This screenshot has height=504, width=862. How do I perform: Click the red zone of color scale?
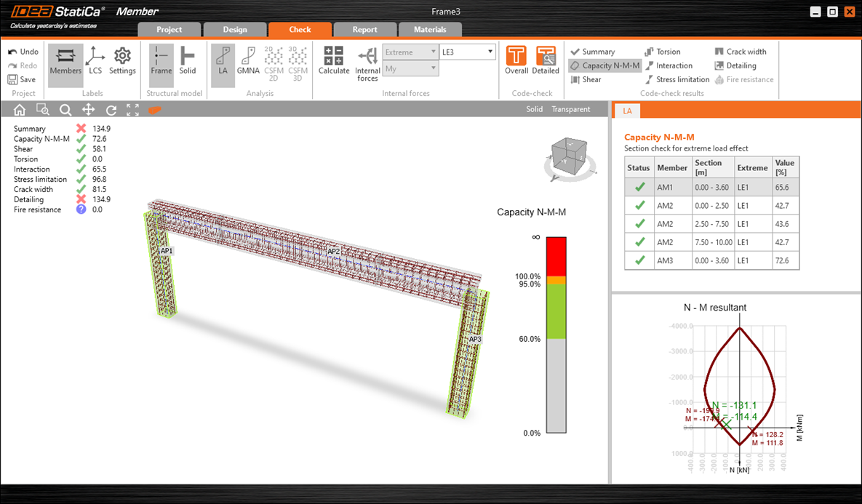click(x=556, y=255)
